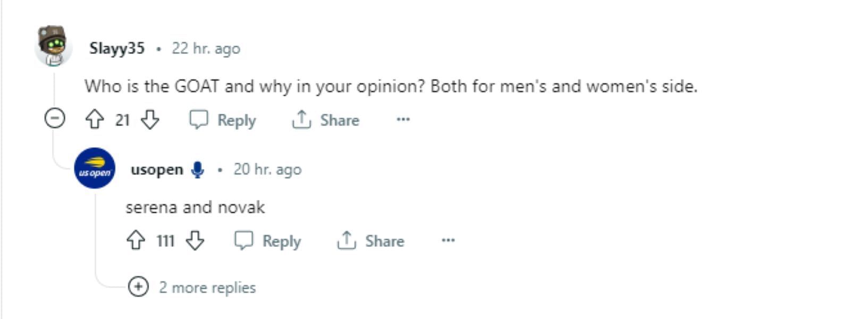Viewport: 868px width, 319px height.
Task: Click the '20 hr. ago' timestamp
Action: pos(267,170)
